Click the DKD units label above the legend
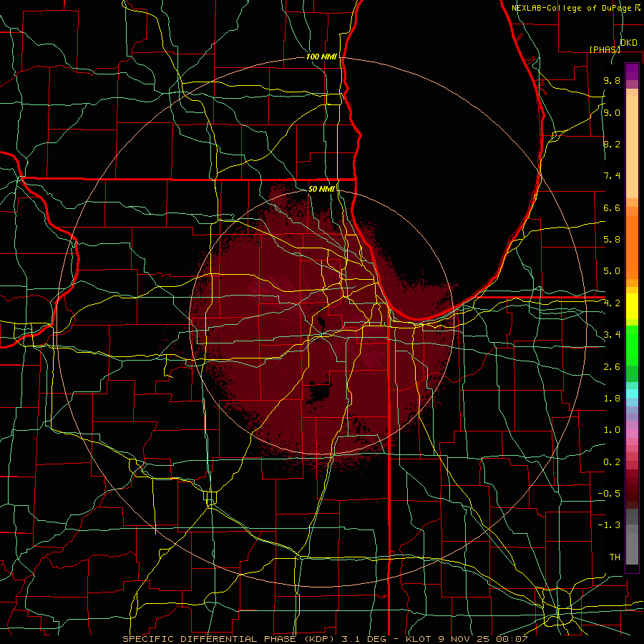Image resolution: width=644 pixels, height=644 pixels. (629, 43)
